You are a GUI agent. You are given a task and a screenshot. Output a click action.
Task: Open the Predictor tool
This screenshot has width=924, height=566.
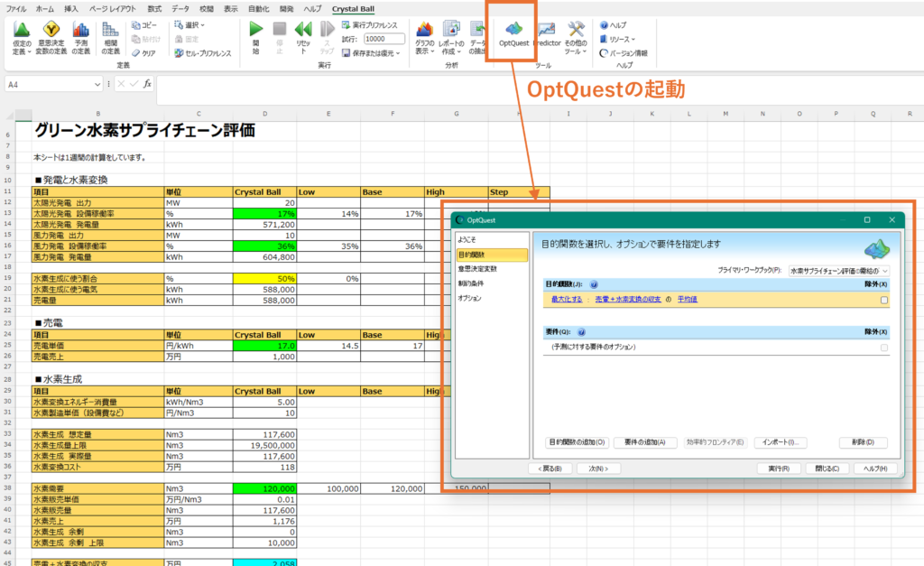[x=548, y=37]
